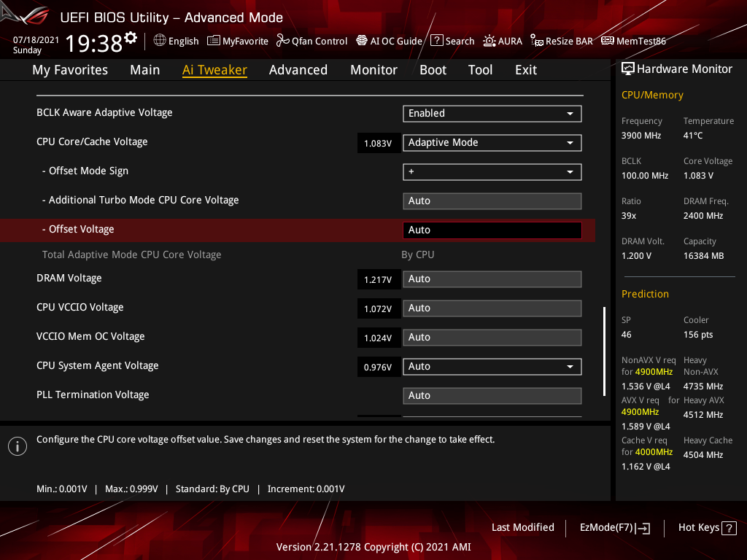Click the Offset Voltage input field

point(492,230)
